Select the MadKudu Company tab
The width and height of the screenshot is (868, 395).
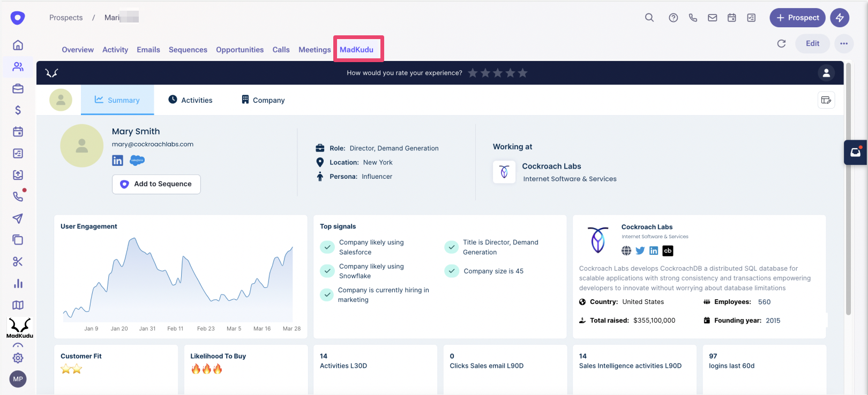coord(263,100)
